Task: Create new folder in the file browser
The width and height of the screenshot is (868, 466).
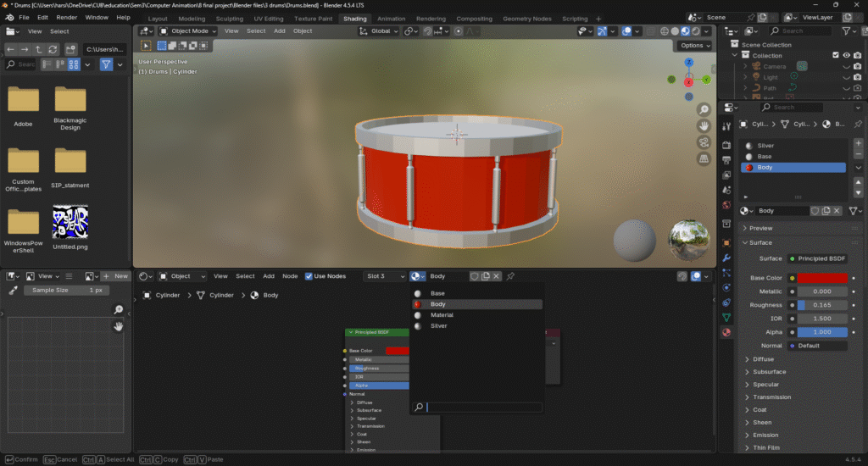Action: (71, 50)
